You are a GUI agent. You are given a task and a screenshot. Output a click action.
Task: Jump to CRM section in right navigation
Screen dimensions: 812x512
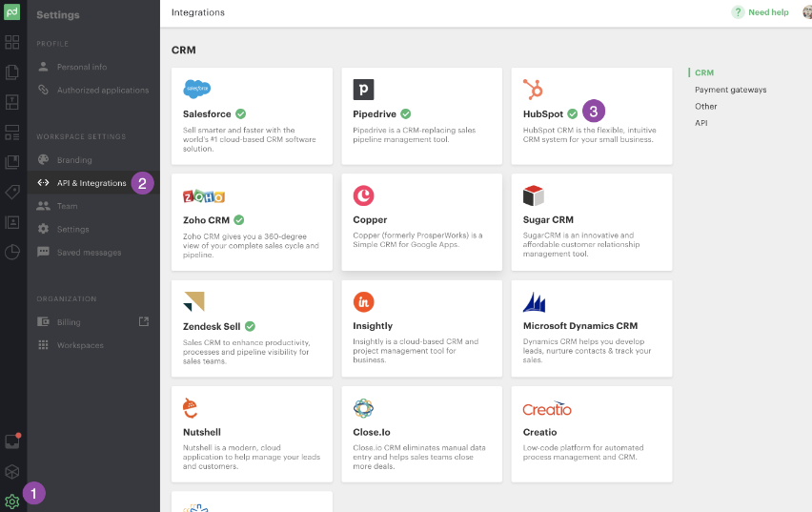point(703,73)
